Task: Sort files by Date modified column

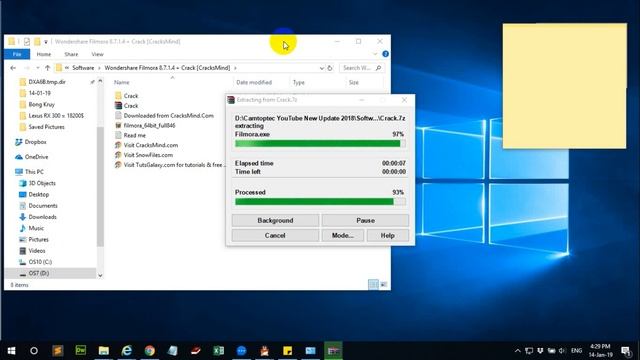Action: [254, 82]
